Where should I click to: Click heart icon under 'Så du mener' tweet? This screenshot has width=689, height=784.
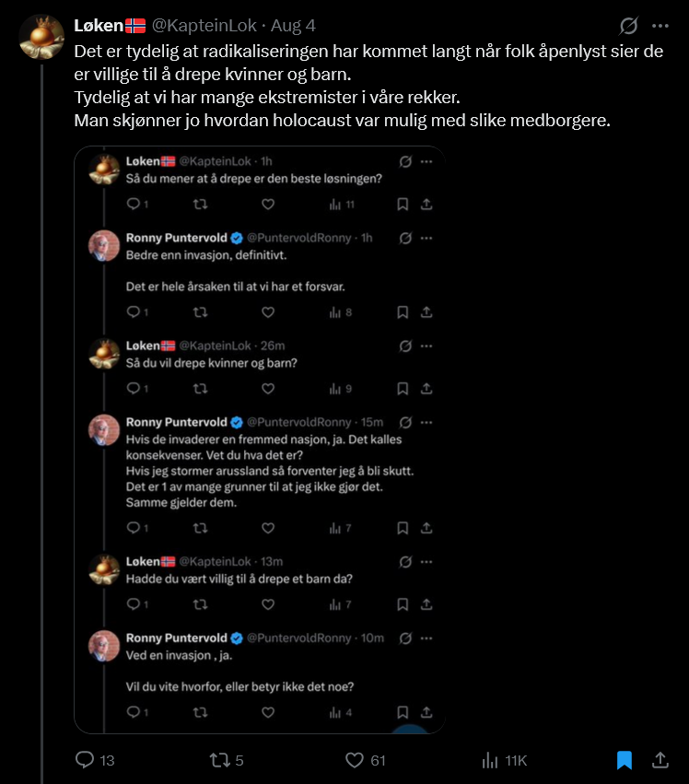tap(268, 204)
